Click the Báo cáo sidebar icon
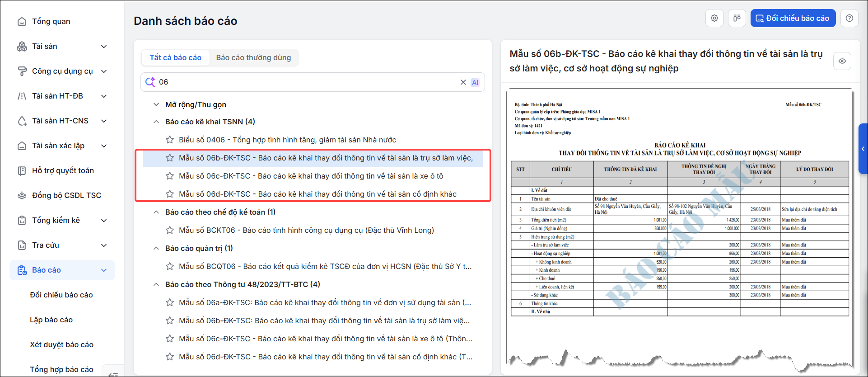Image resolution: width=868 pixels, height=377 pixels. point(22,270)
